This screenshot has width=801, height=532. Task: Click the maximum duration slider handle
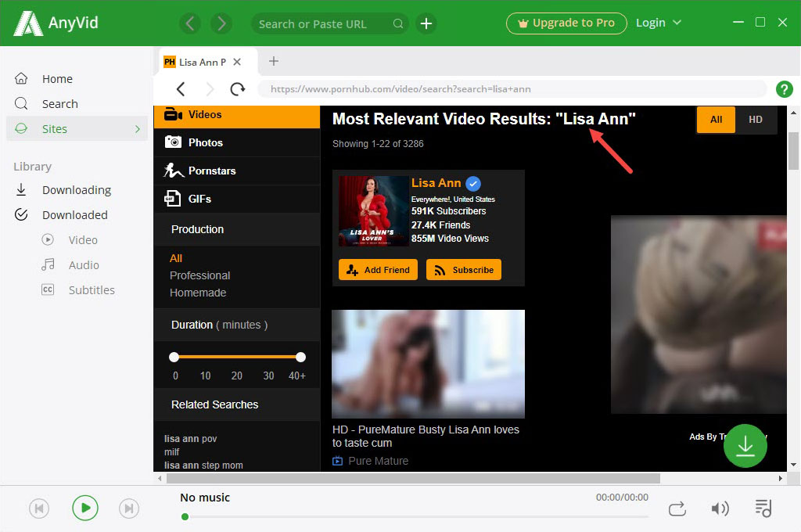(301, 357)
